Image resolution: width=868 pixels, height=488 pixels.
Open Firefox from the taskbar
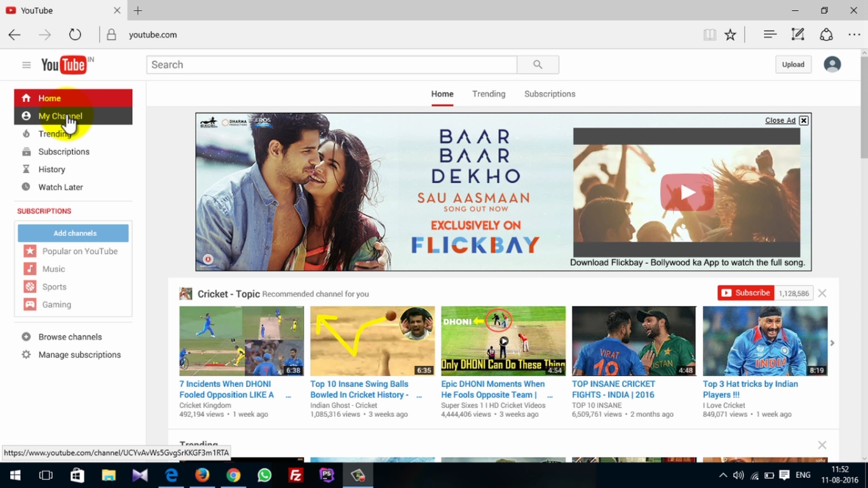point(202,475)
